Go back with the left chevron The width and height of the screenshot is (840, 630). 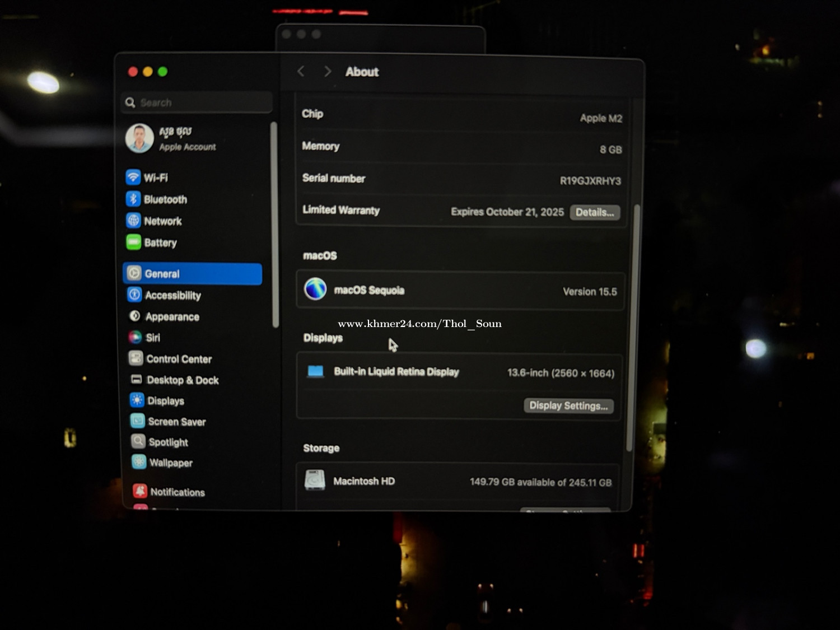(301, 71)
